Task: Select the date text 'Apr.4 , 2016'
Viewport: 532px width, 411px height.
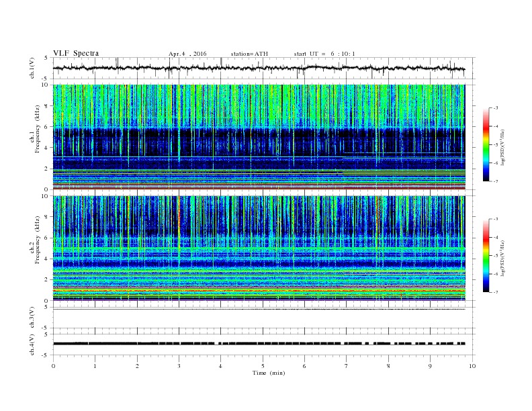Action: click(x=187, y=54)
